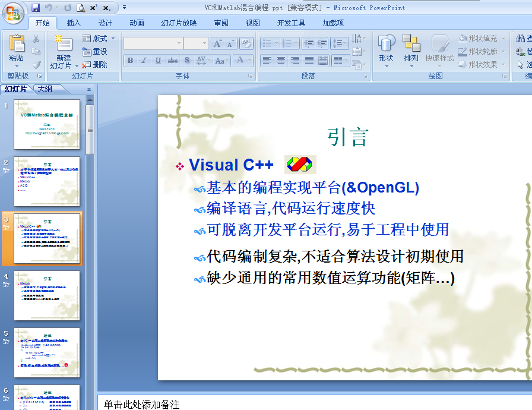Close the slides pane with X
Viewport: 532px width, 410px height.
coord(89,89)
